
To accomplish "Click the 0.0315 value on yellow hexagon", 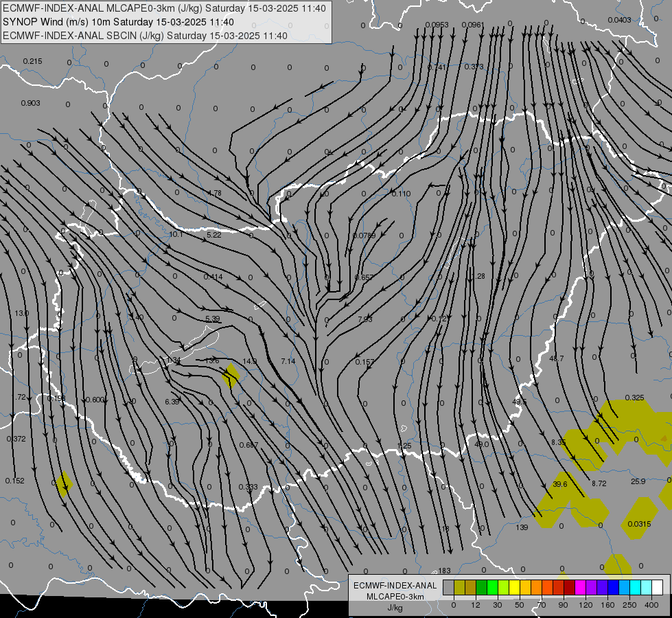I will pyautogui.click(x=639, y=524).
